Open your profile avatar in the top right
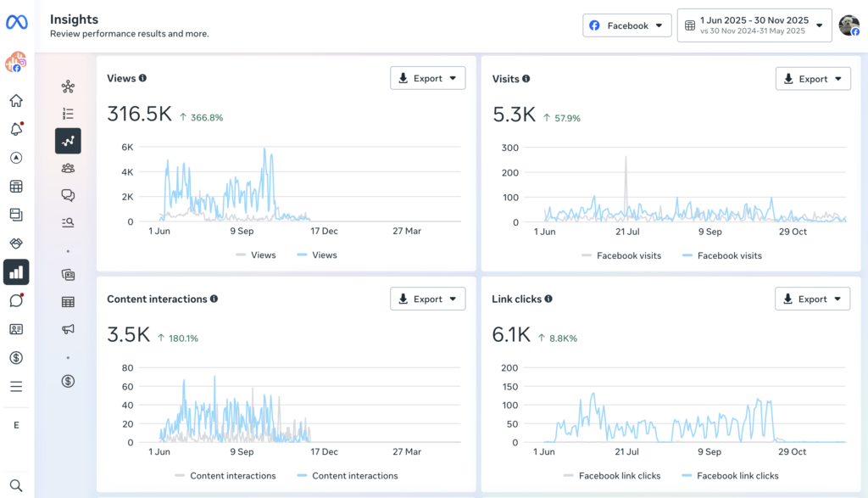868x498 pixels. coord(849,25)
